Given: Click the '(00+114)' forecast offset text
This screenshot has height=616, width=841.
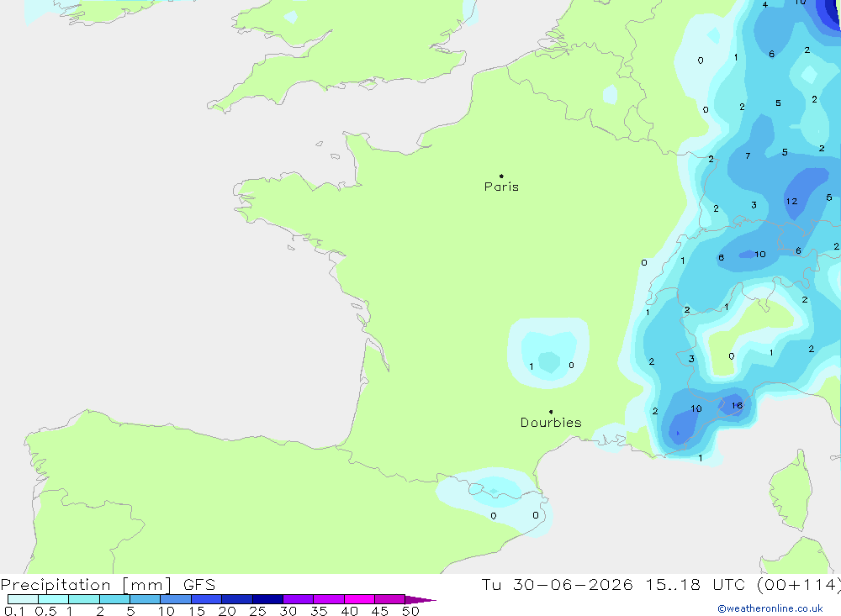Looking at the screenshot, I should pos(799,585).
